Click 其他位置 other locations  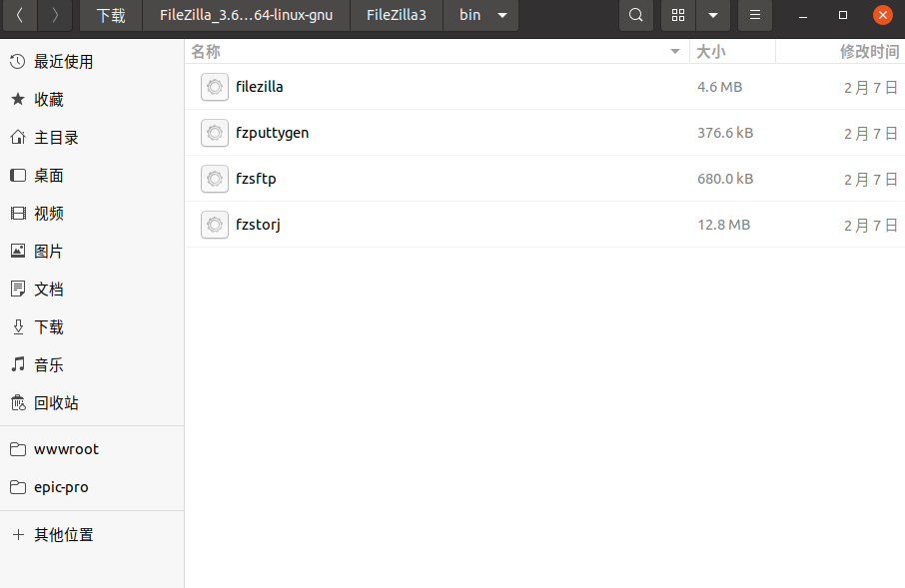click(x=63, y=535)
